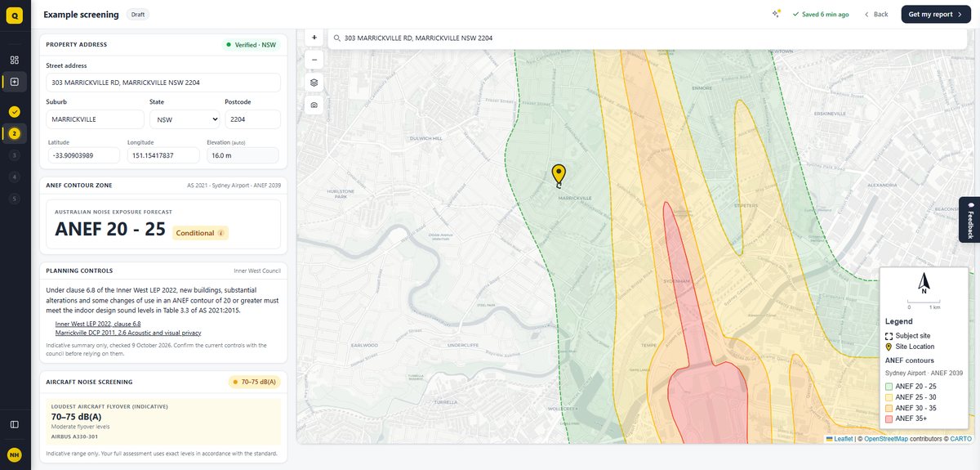Click the yellow Q app logo

[x=15, y=15]
